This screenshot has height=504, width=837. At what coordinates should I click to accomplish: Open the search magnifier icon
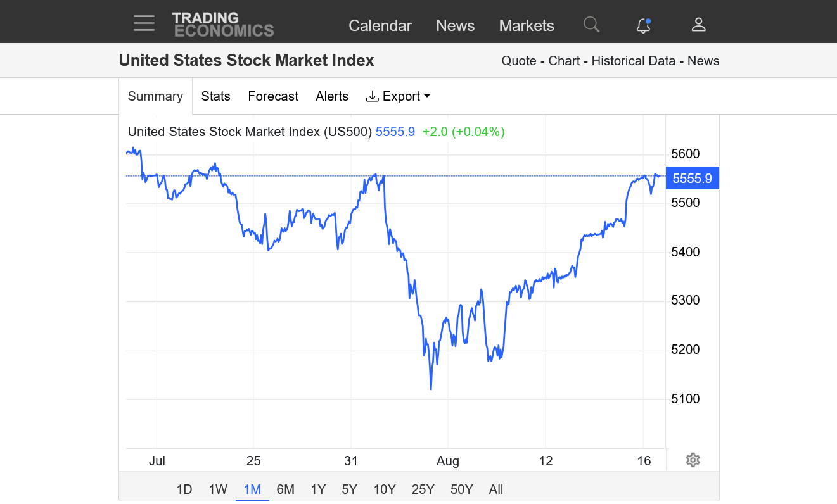click(591, 25)
